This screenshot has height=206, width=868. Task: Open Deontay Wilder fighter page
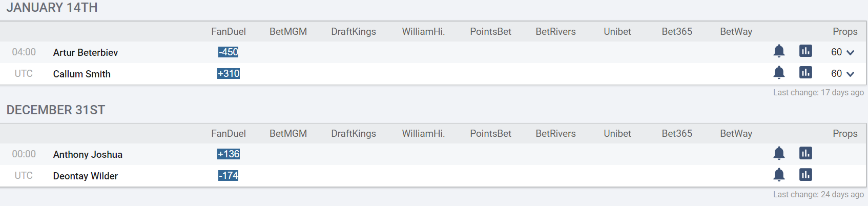[86, 176]
